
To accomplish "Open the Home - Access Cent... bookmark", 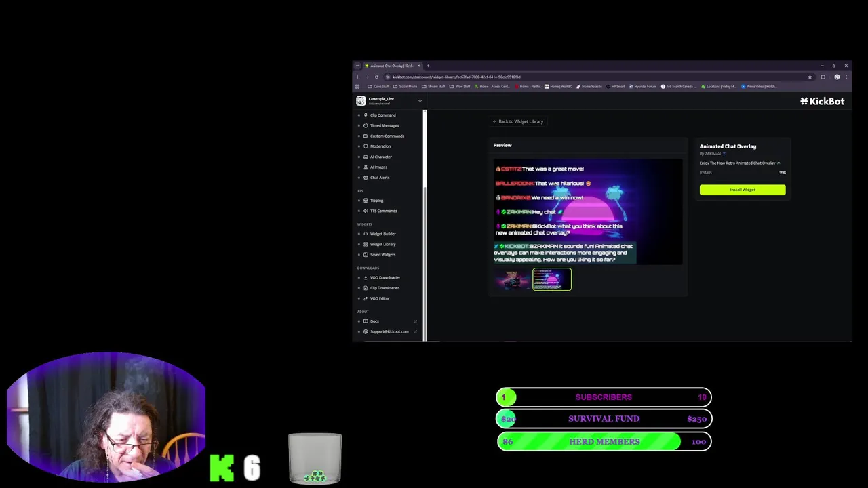I will 492,87.
